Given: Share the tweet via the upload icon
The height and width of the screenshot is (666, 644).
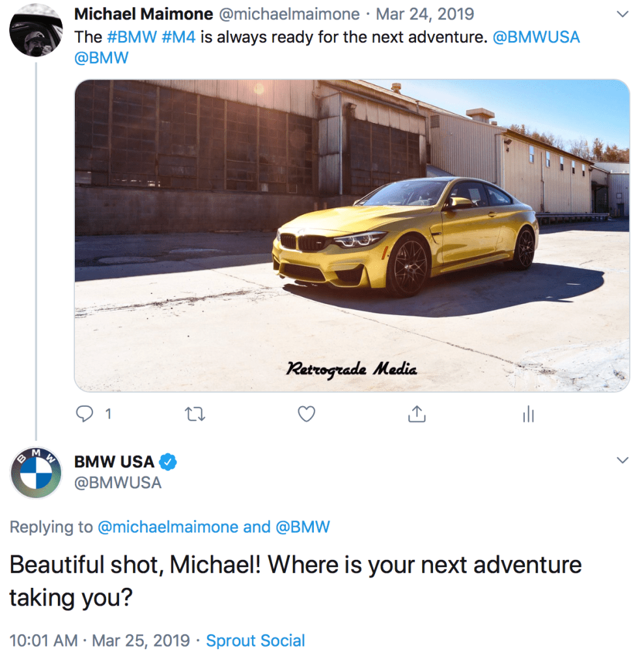Looking at the screenshot, I should [x=417, y=413].
